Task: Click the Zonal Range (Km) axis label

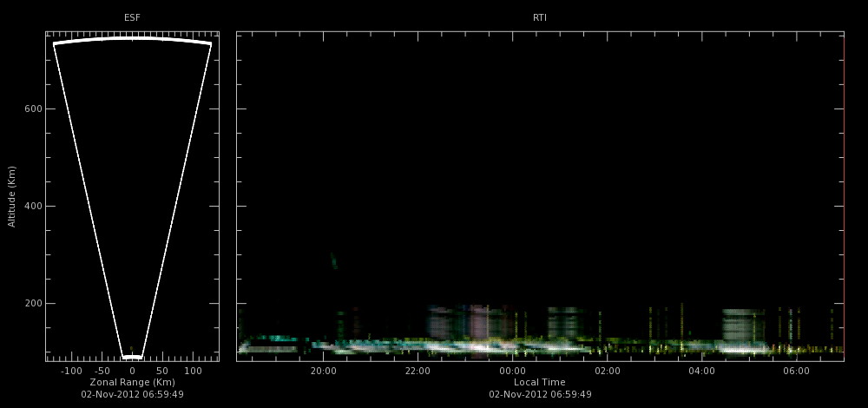Action: point(132,382)
